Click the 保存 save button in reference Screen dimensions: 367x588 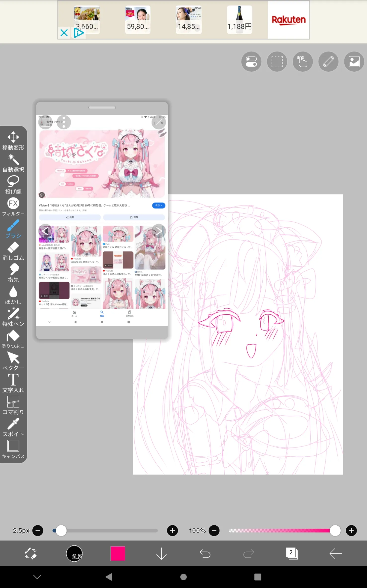[x=134, y=217]
